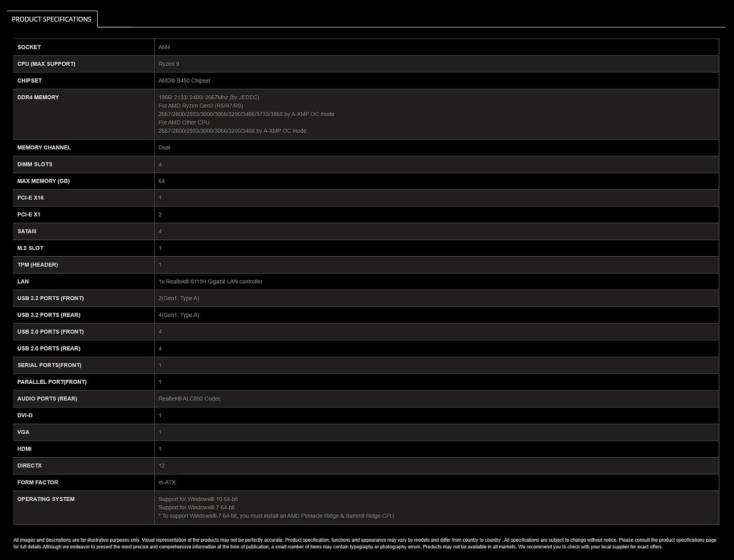Select the DIRECTX label
This screenshot has width=734, height=560.
(29, 465)
